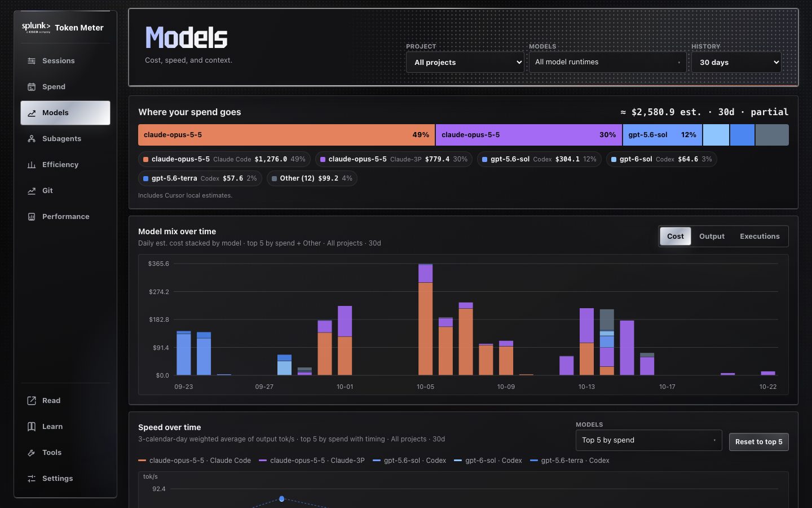The height and width of the screenshot is (508, 812).
Task: Open the Sessions sidebar icon
Action: (x=32, y=61)
